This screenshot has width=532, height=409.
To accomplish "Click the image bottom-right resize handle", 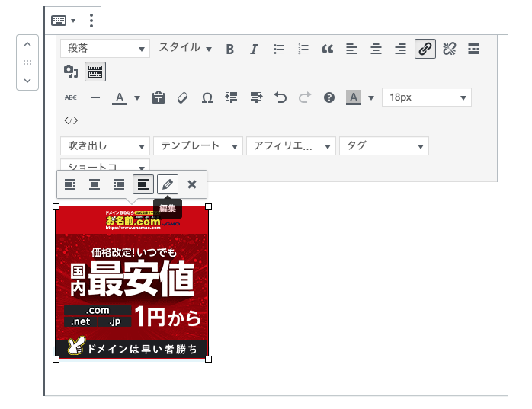I will [209, 359].
